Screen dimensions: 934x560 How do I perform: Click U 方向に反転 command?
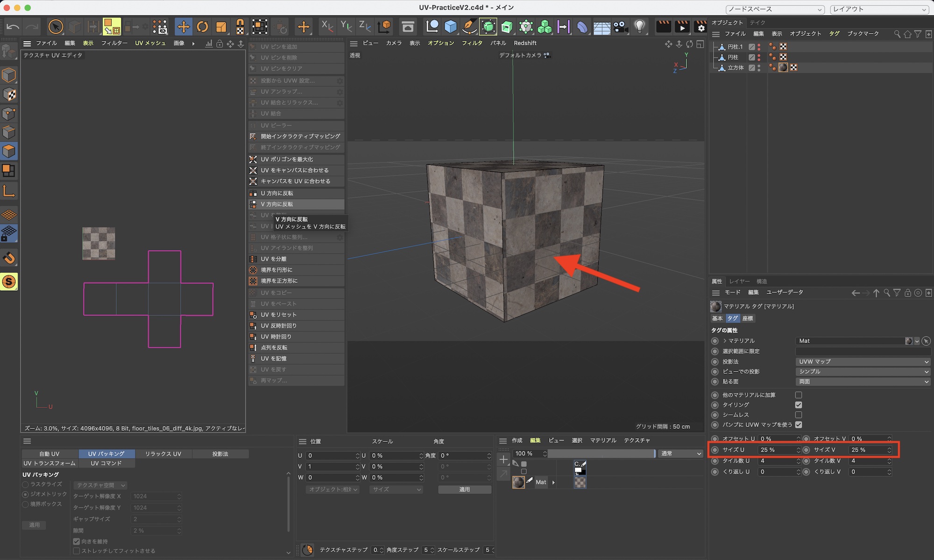[277, 193]
